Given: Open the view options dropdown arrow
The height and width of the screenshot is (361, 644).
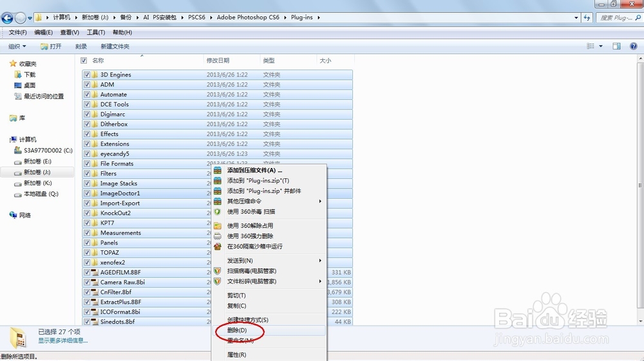Looking at the screenshot, I should point(601,46).
